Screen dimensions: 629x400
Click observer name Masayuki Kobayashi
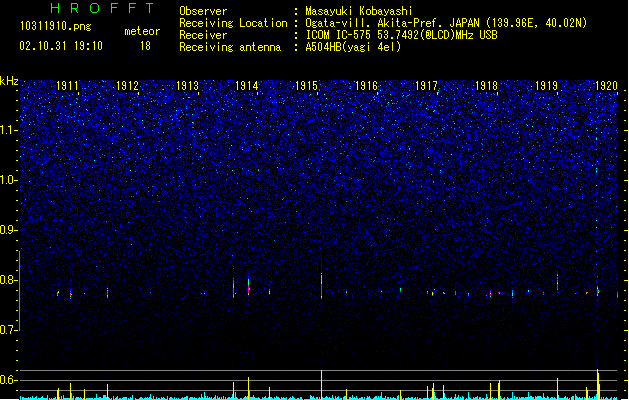pyautogui.click(x=359, y=11)
